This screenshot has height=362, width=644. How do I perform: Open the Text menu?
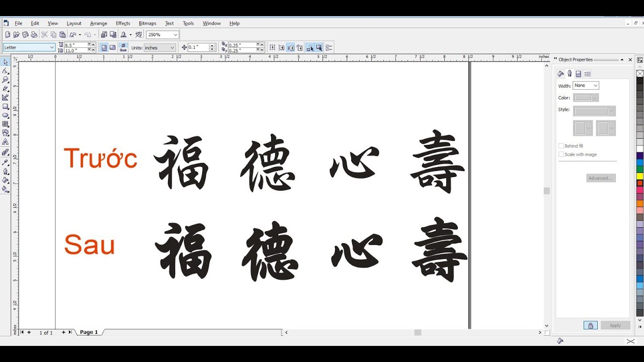(x=169, y=23)
